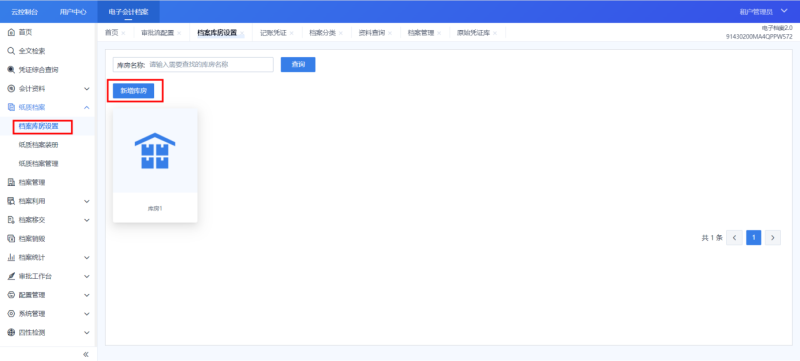Image resolution: width=800 pixels, height=361 pixels.
Task: Open 全文检索 search icon in sidebar
Action: pos(11,51)
